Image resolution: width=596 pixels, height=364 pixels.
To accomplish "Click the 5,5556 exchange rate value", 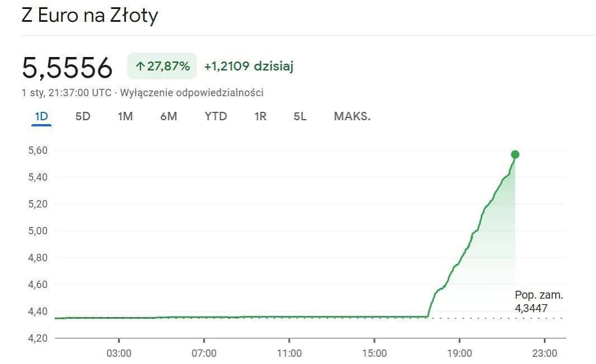I will 67,68.
